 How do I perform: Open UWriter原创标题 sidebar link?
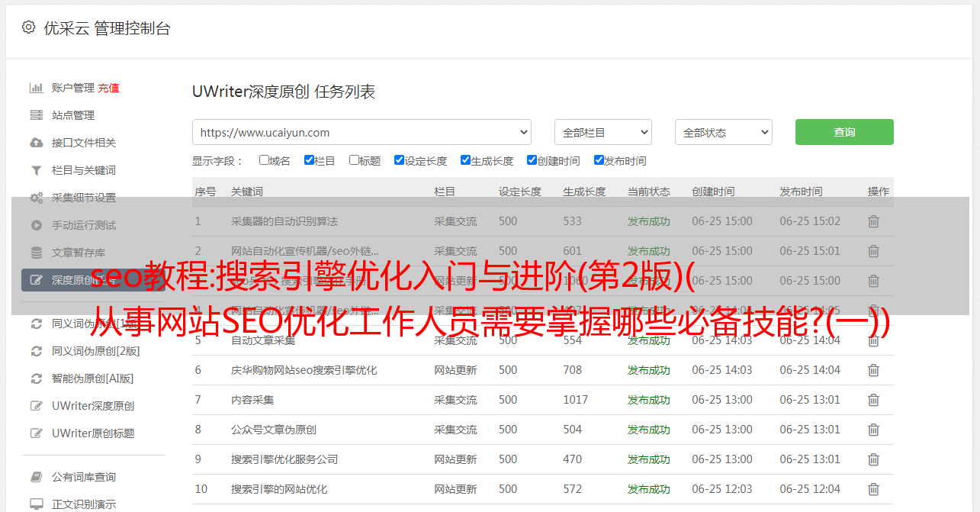93,433
